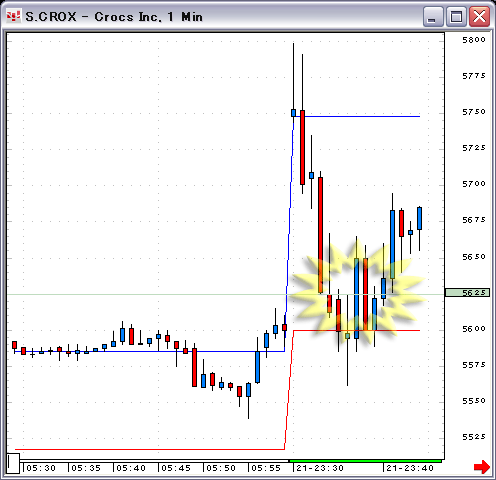Image resolution: width=496 pixels, height=480 pixels.
Task: Click the small box left of time axis
Action: pyautogui.click(x=13, y=463)
